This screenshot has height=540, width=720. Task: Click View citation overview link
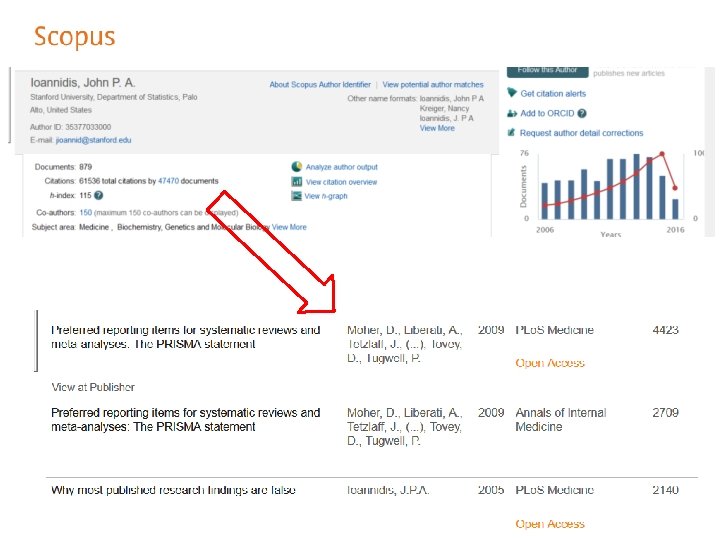pos(341,182)
